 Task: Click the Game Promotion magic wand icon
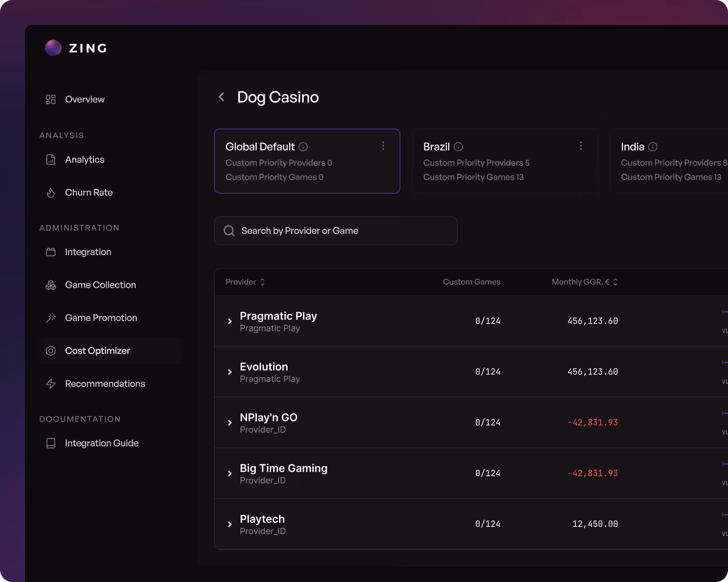point(50,318)
